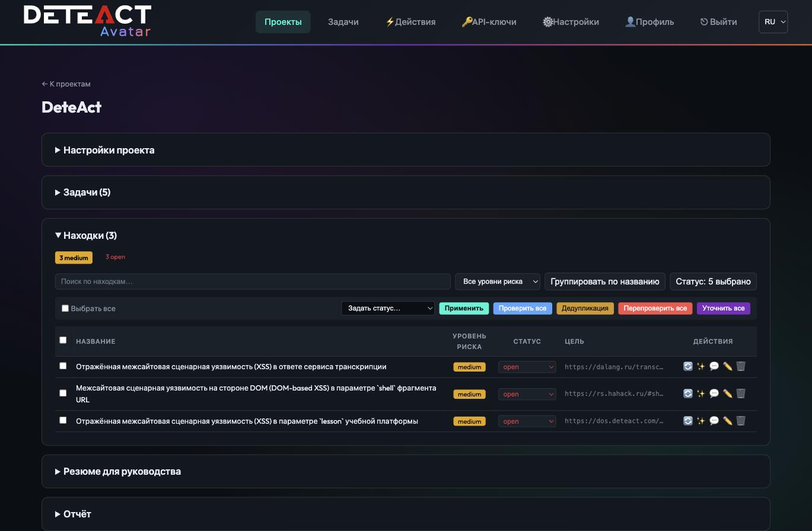Image resolution: width=812 pixels, height=531 pixels.
Task: Click the 'Применить' button
Action: (x=464, y=308)
